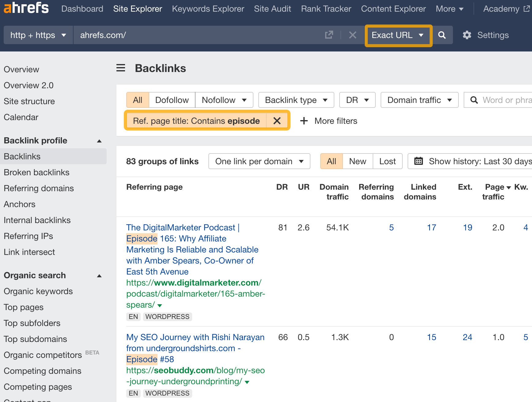The width and height of the screenshot is (532, 402).
Task: Click the hamburger menu beside Backlinks heading
Action: point(121,68)
